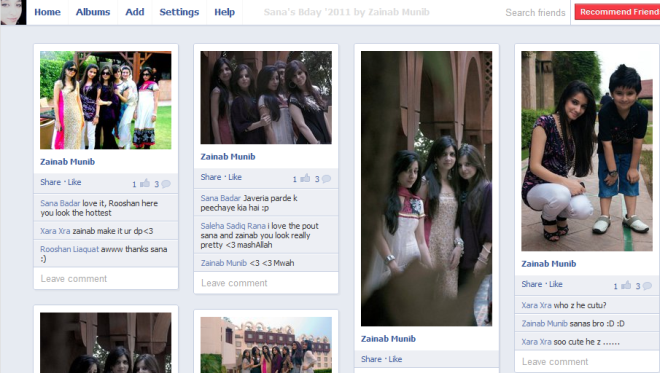This screenshot has height=373, width=660.
Task: Go to Albums in the navigation
Action: [x=93, y=12]
